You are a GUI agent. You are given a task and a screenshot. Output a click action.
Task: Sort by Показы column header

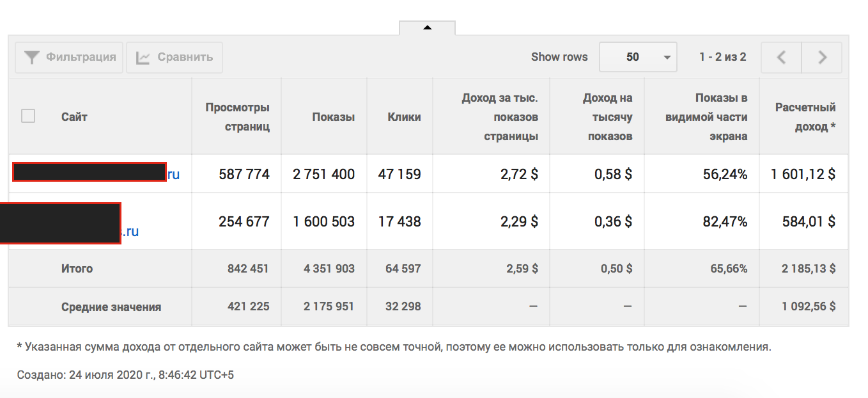tap(334, 117)
